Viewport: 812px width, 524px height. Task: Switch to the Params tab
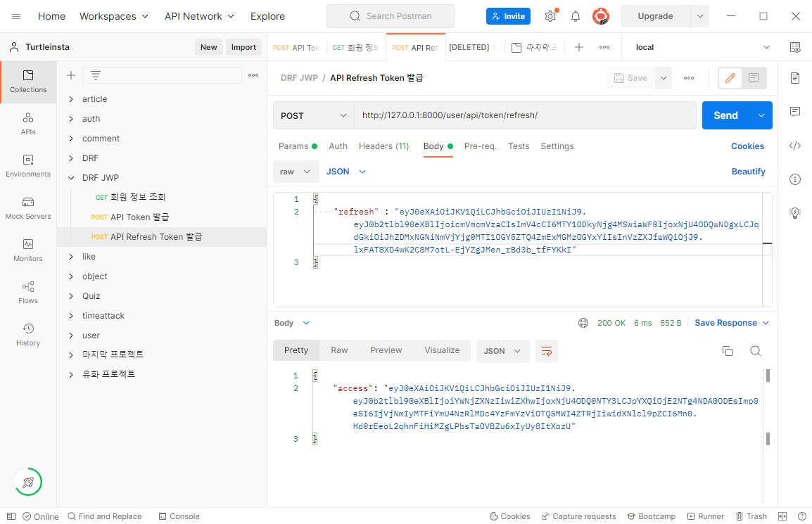click(298, 146)
